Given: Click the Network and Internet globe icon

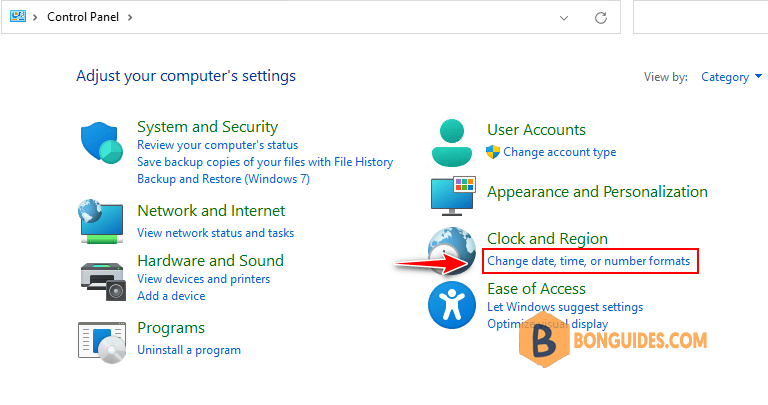Looking at the screenshot, I should (101, 221).
